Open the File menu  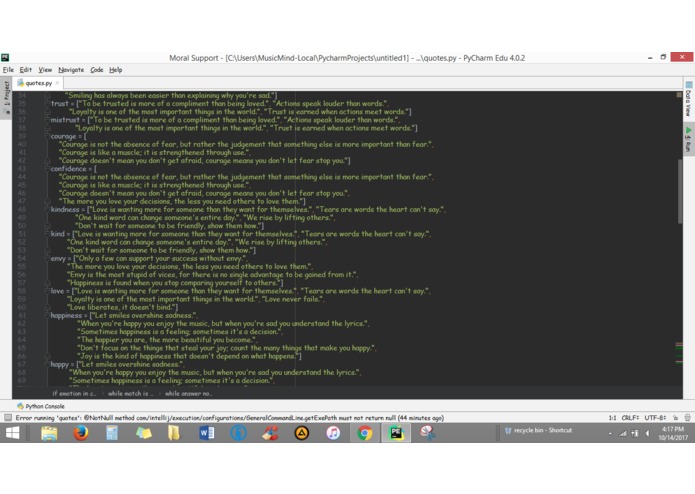(x=8, y=70)
